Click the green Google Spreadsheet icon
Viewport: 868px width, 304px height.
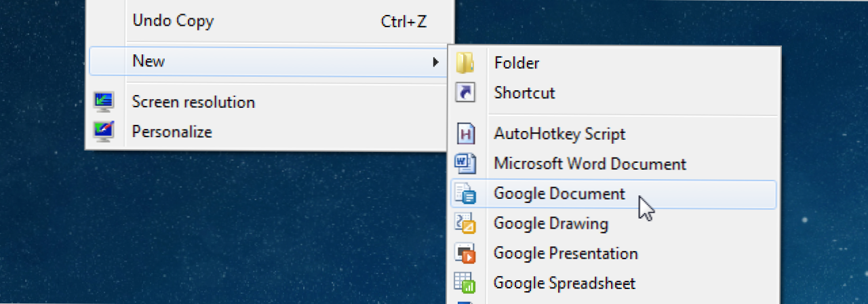(x=465, y=283)
